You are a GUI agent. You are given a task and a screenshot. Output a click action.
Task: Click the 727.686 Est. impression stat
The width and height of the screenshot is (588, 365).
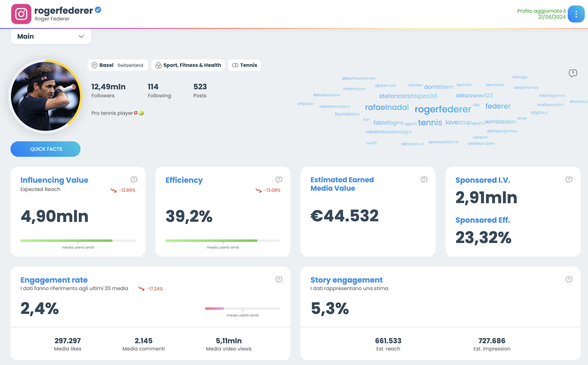[x=492, y=345]
